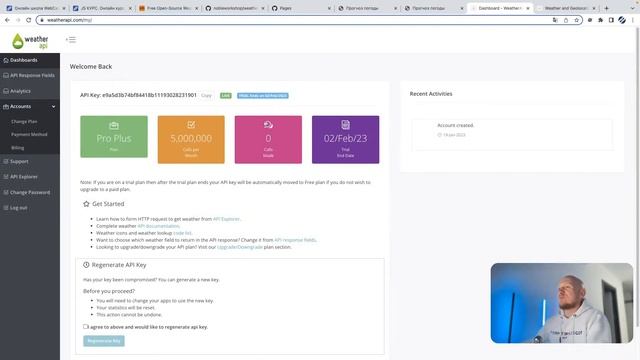
Task: Bookmark the page with the star icon
Action: [576, 20]
